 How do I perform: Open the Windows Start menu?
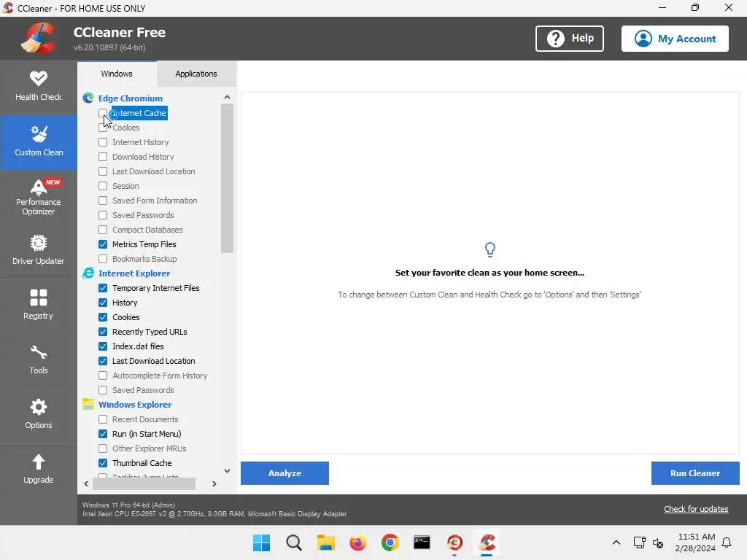[261, 542]
